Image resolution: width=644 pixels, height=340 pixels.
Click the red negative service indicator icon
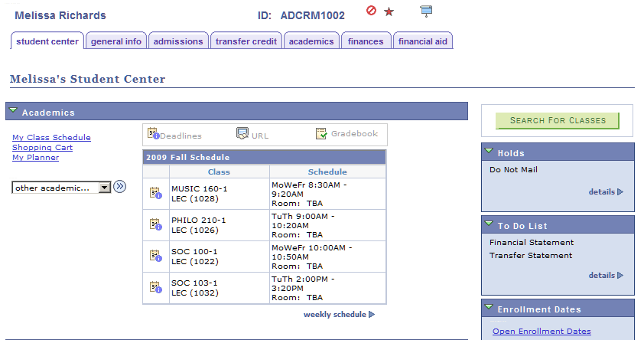click(371, 11)
